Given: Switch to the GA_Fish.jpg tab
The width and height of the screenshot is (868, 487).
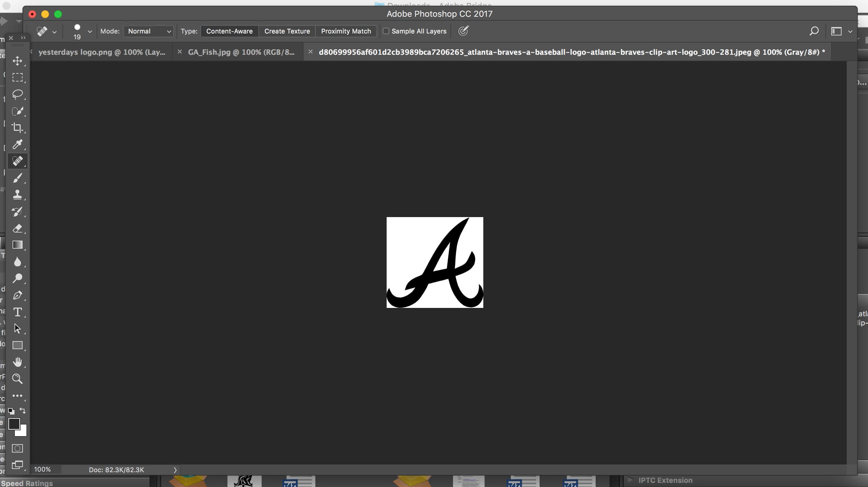Looking at the screenshot, I should 241,52.
